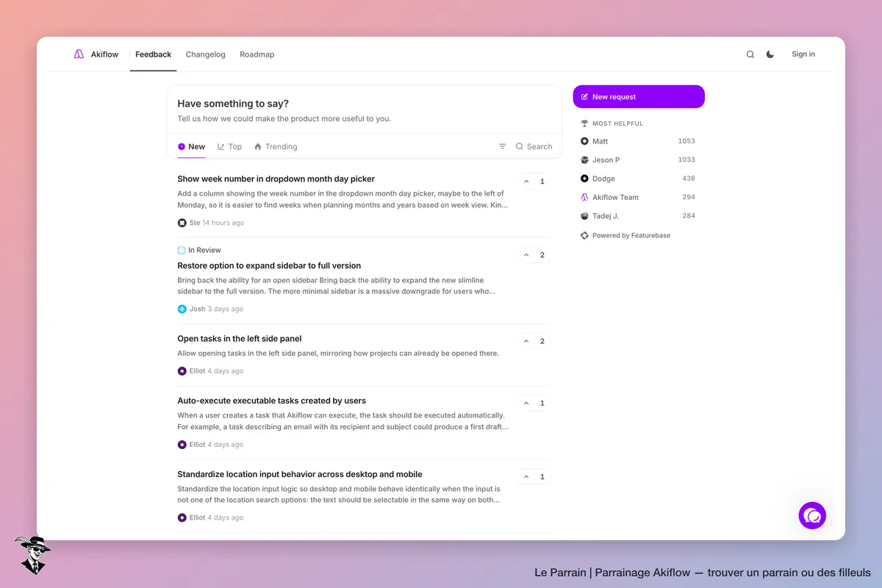Click the name Akiflow Team
The width and height of the screenshot is (882, 588).
pos(615,197)
